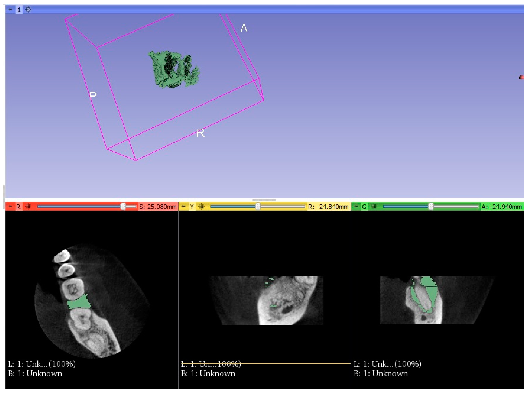Image resolution: width=532 pixels, height=396 pixels.
Task: Click the green slice offset slider handle
Action: (x=431, y=206)
